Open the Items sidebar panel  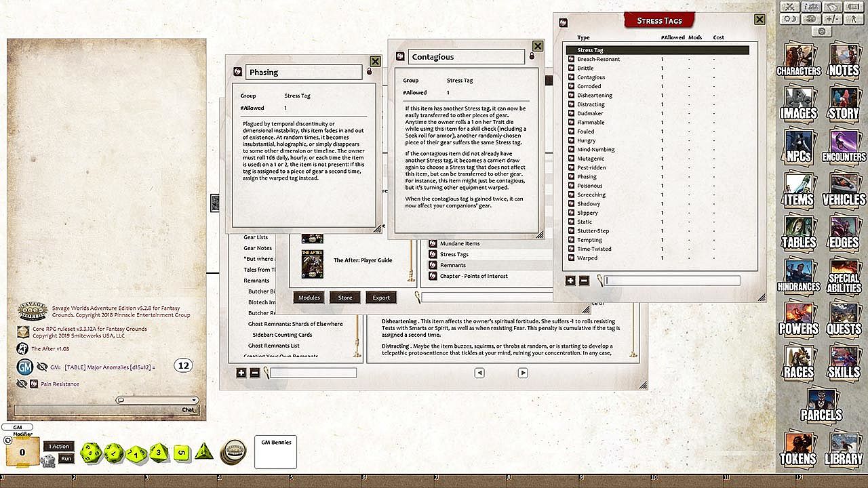[799, 188]
